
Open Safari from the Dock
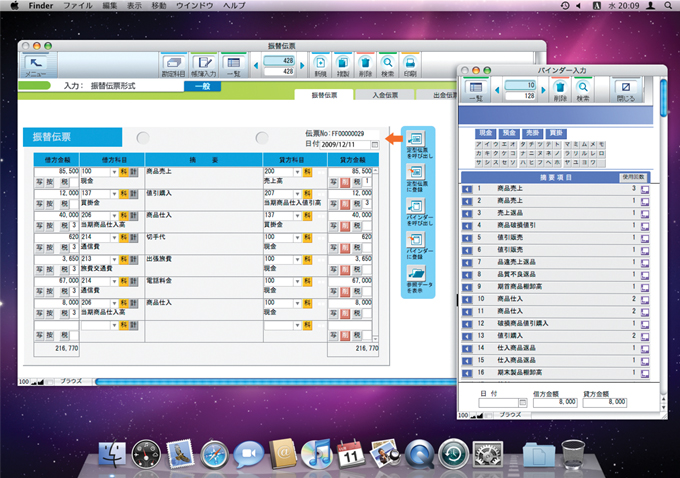pyautogui.click(x=214, y=455)
